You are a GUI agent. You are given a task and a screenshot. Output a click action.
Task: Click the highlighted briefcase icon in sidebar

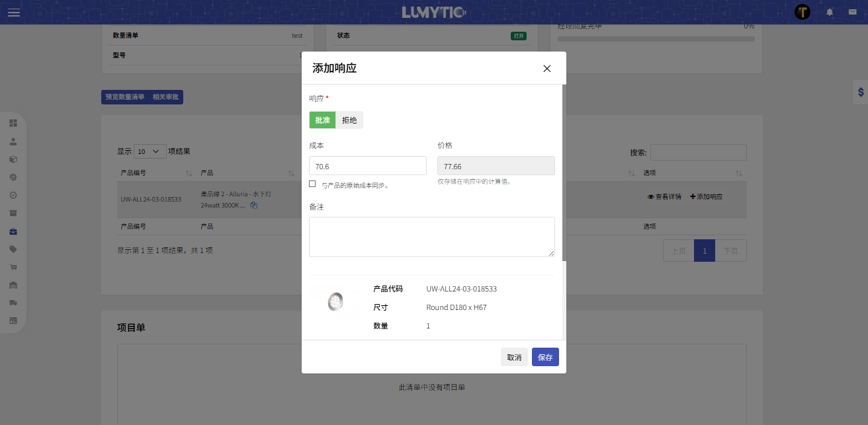pyautogui.click(x=13, y=231)
